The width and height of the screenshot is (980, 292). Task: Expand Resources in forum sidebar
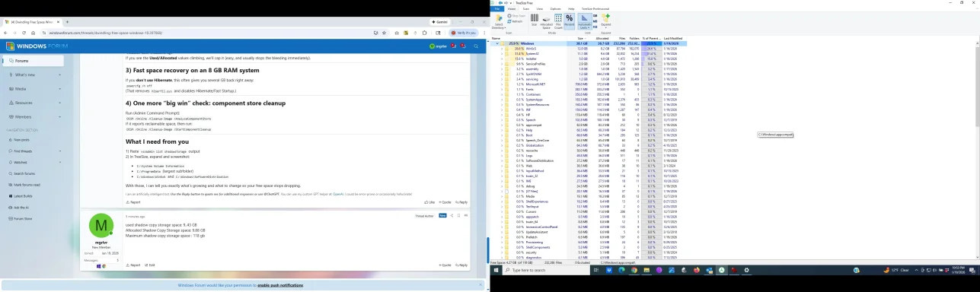click(60, 103)
